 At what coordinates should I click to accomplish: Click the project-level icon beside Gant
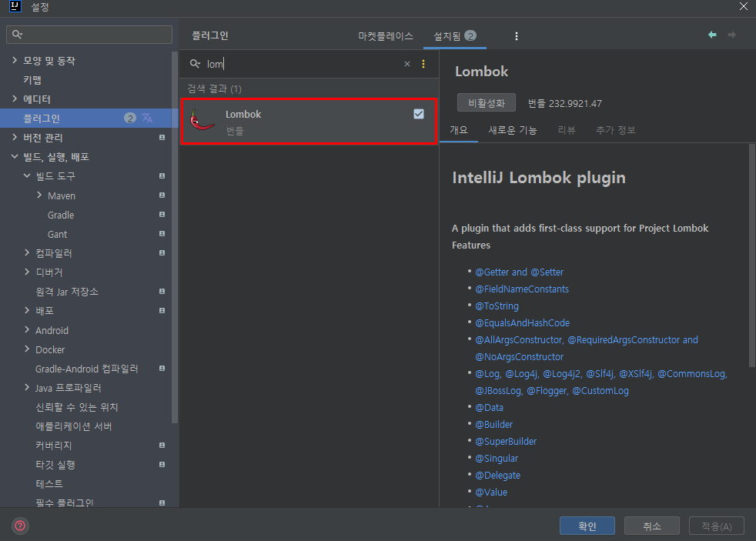click(162, 234)
